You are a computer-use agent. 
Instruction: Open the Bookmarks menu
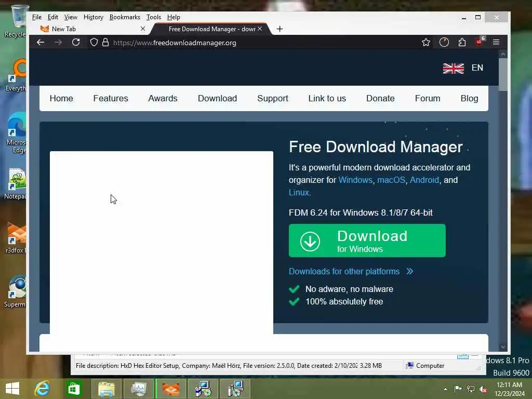(x=125, y=17)
